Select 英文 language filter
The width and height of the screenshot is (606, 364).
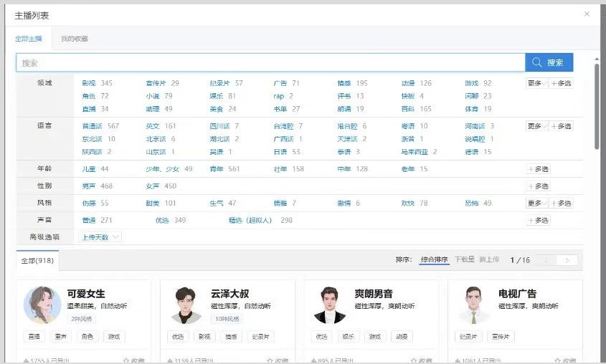point(153,126)
